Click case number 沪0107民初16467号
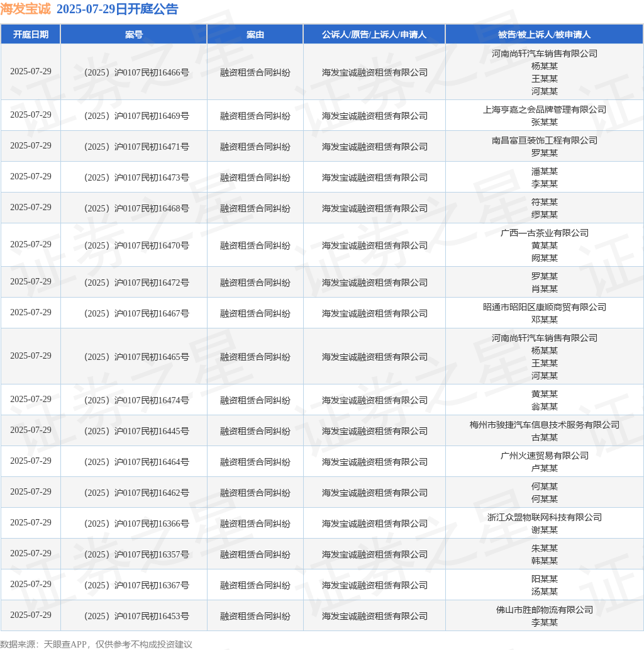This screenshot has width=644, height=650. pos(152,313)
